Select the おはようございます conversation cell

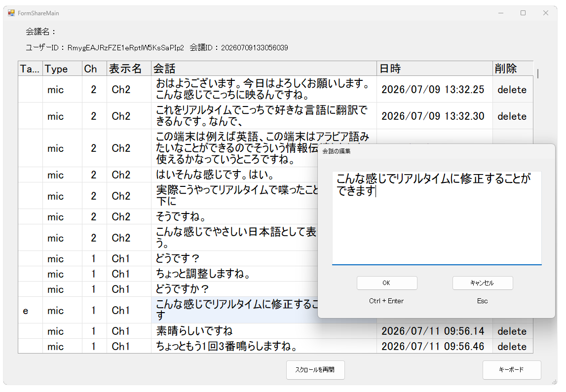point(264,89)
